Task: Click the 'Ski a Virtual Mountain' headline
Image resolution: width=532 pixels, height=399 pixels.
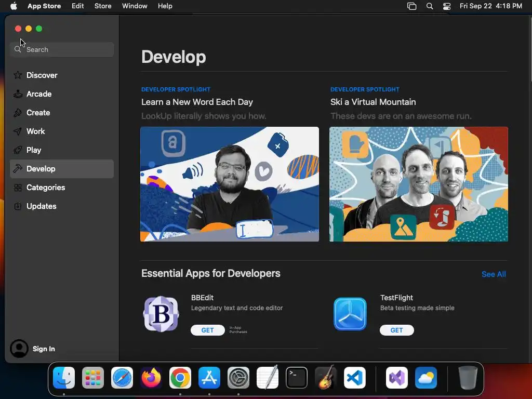Action: 373,102
